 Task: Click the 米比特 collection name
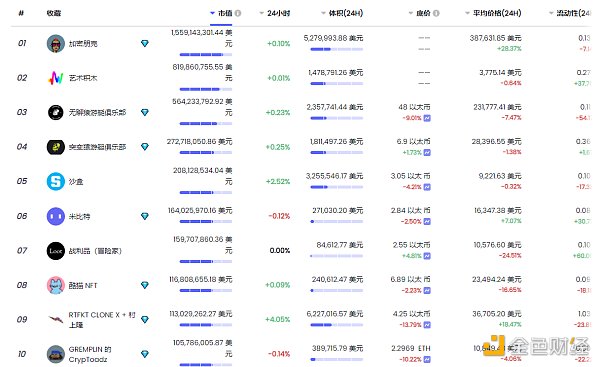(x=79, y=217)
